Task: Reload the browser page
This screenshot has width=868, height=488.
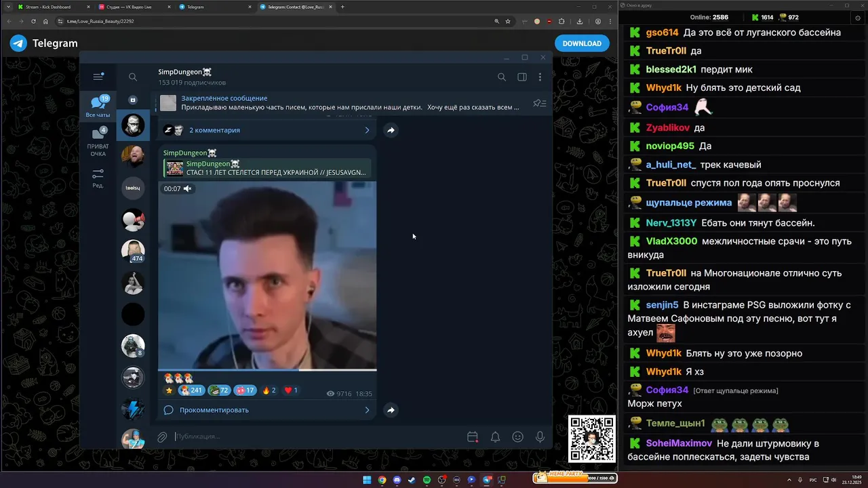Action: (x=33, y=21)
